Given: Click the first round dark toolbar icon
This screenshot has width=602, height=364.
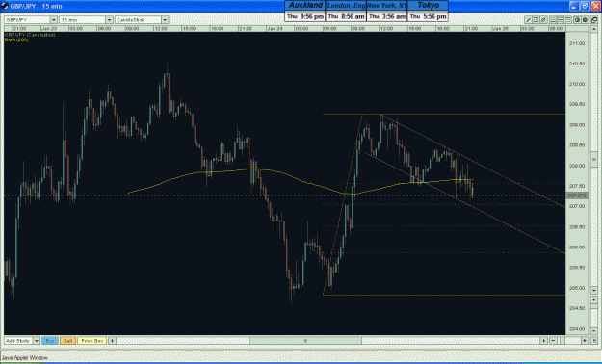Looking at the screenshot, I should pyautogui.click(x=577, y=20).
